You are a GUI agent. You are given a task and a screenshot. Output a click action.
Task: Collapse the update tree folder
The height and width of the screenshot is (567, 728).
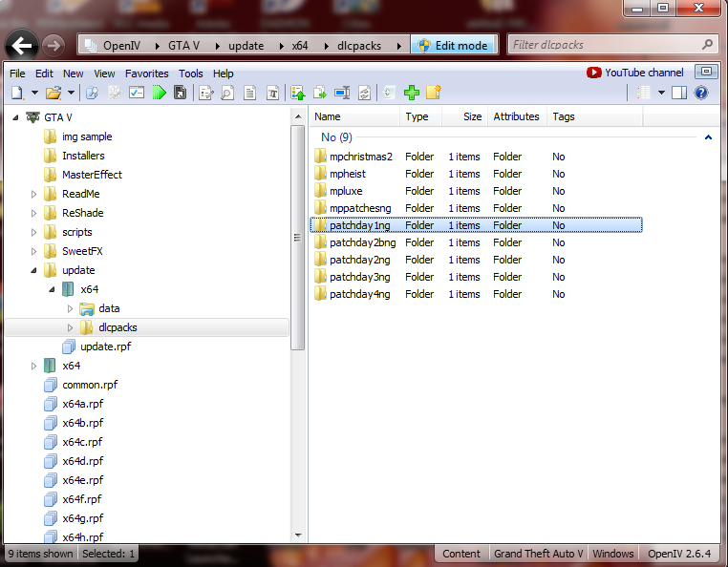tap(33, 270)
